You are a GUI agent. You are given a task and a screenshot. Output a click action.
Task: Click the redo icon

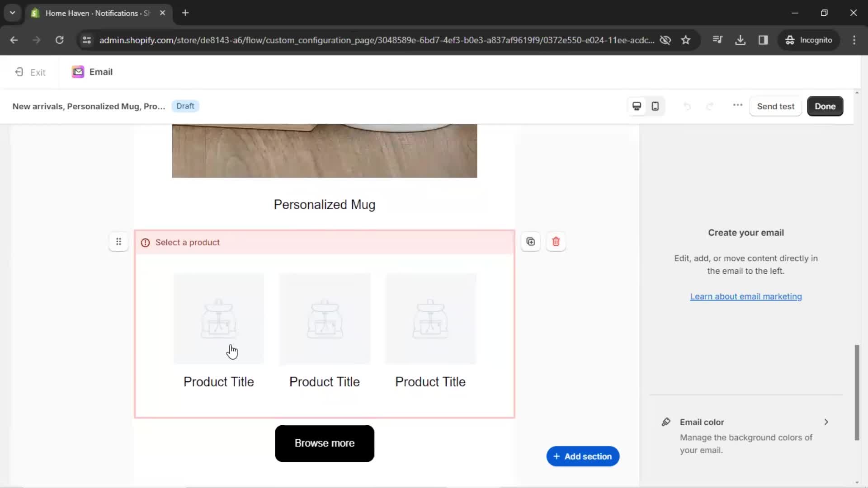point(711,106)
